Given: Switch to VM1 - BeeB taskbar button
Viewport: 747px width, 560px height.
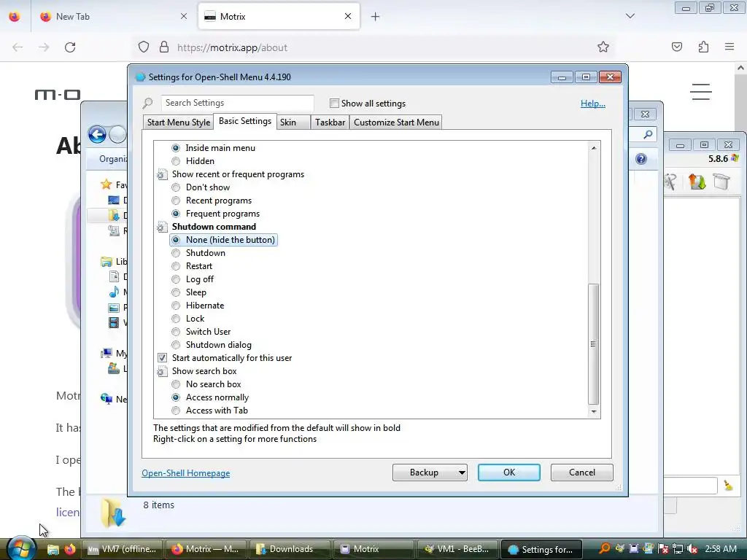Looking at the screenshot, I should pyautogui.click(x=457, y=549).
